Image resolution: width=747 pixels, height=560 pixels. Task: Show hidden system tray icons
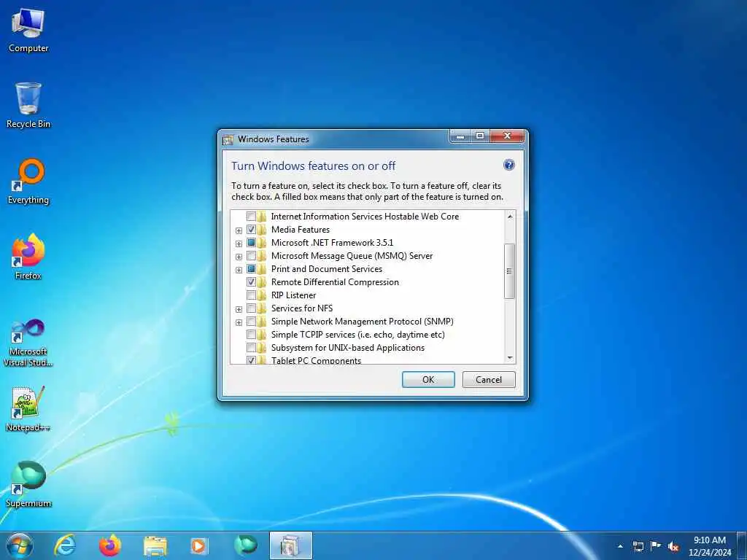[x=620, y=546]
